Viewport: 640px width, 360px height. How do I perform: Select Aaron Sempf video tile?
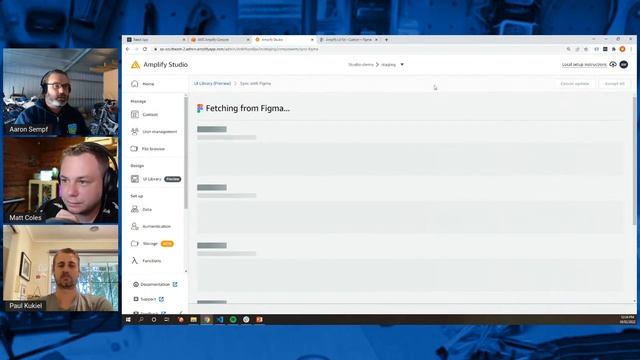click(x=61, y=92)
